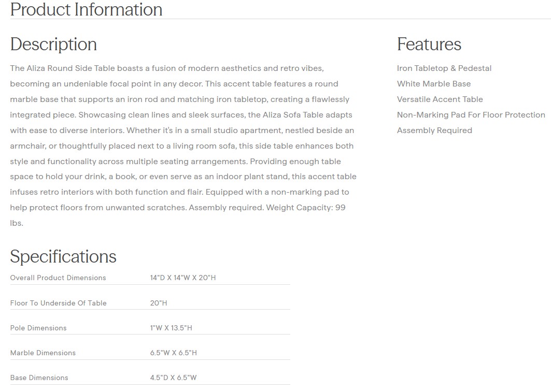Screen dimensions: 551x392
Task: Click Non-Marking Pad For Floor Protection
Action: click(471, 115)
